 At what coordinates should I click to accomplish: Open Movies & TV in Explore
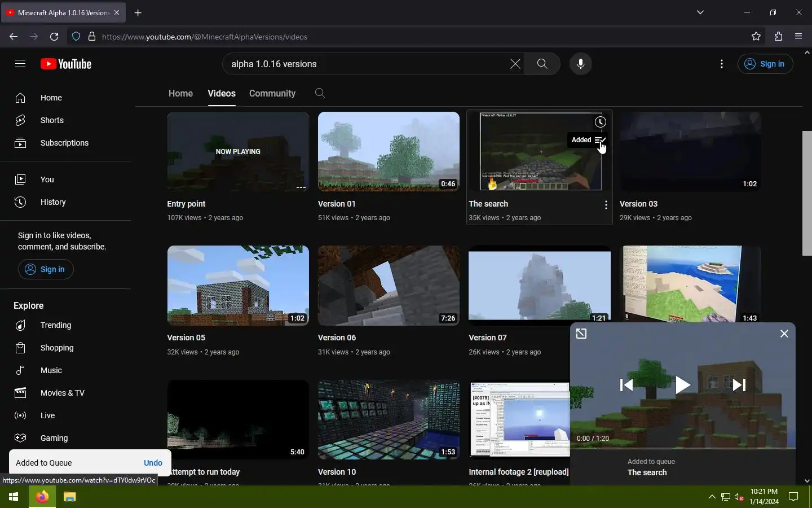[65, 393]
